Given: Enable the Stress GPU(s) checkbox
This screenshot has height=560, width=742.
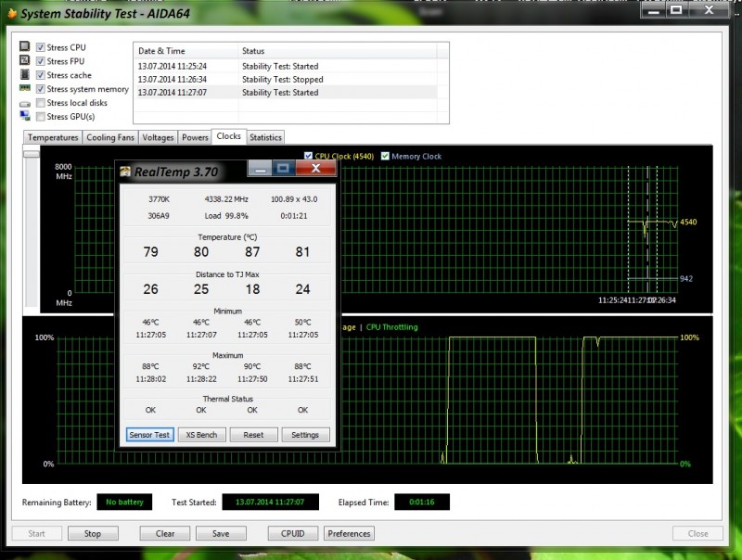Looking at the screenshot, I should coord(41,116).
